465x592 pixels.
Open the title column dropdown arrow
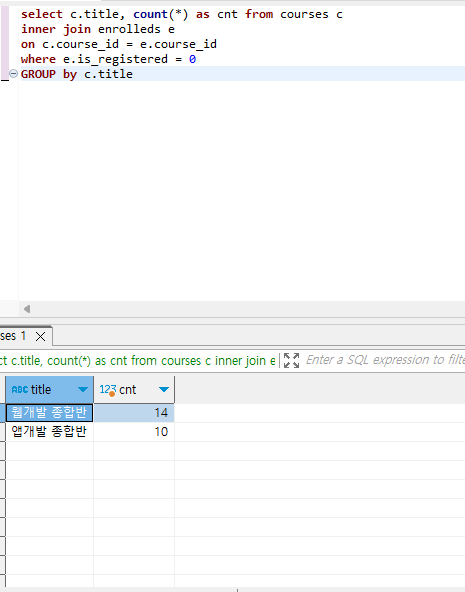point(83,389)
